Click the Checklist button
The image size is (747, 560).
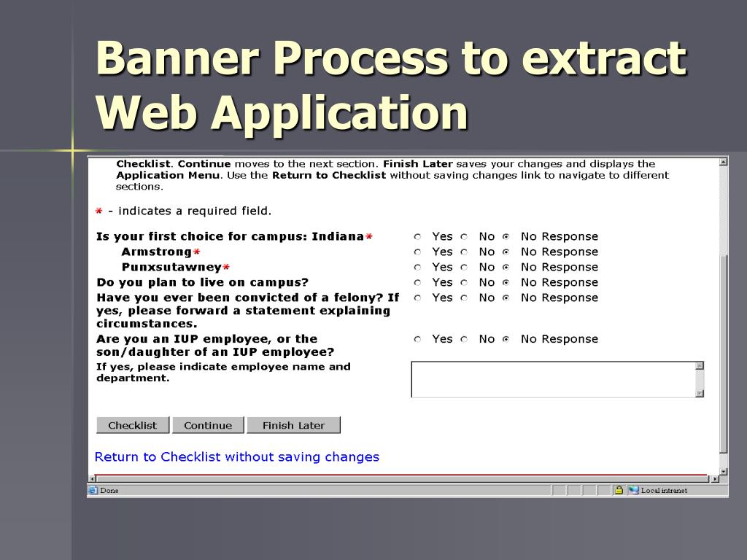(133, 425)
